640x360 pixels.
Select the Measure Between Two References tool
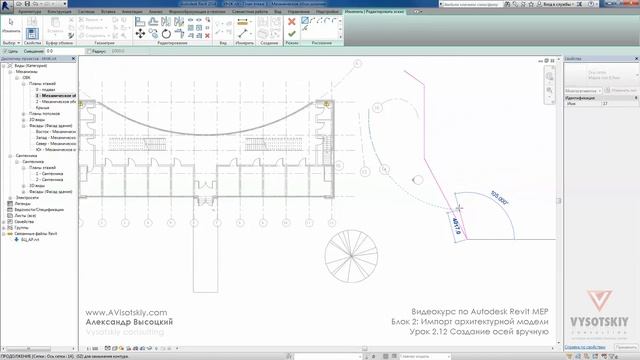pos(242,33)
